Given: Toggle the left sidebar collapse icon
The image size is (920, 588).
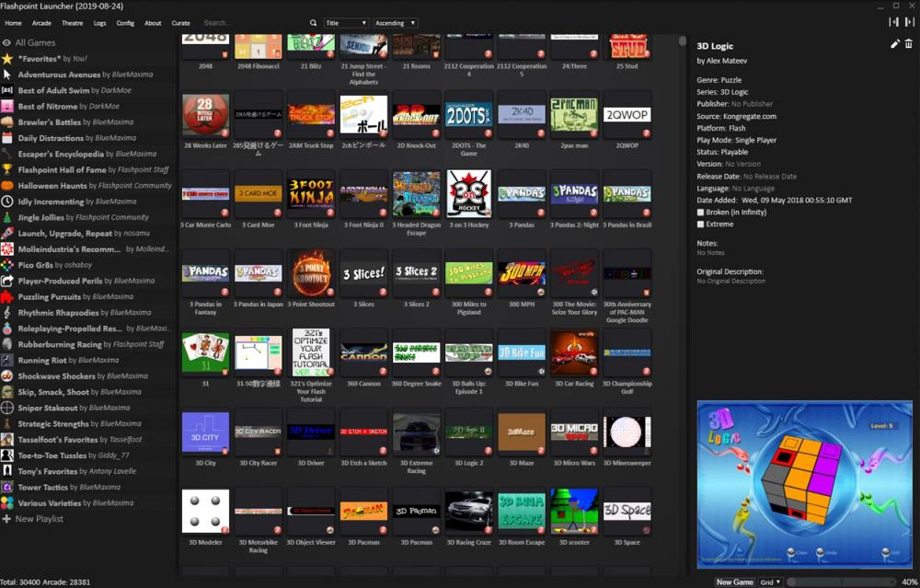Looking at the screenshot, I should (892, 22).
